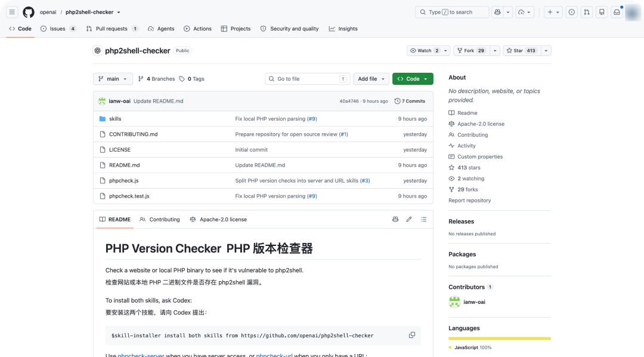Viewport: 644px width, 357px height.
Task: Focus the Go to file search field
Action: (308, 79)
